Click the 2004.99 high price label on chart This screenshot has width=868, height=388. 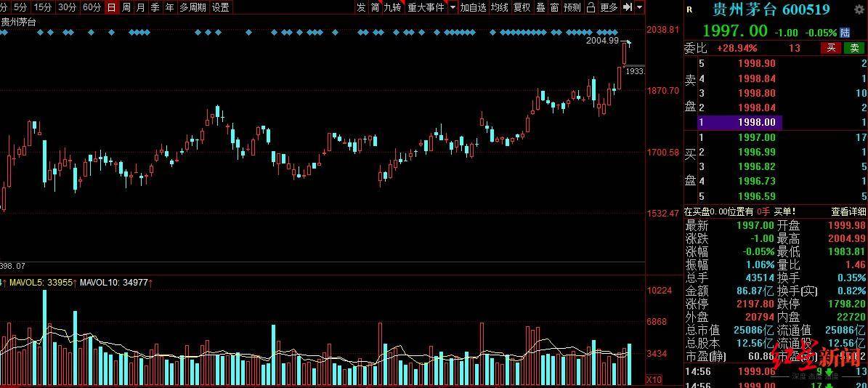(602, 41)
